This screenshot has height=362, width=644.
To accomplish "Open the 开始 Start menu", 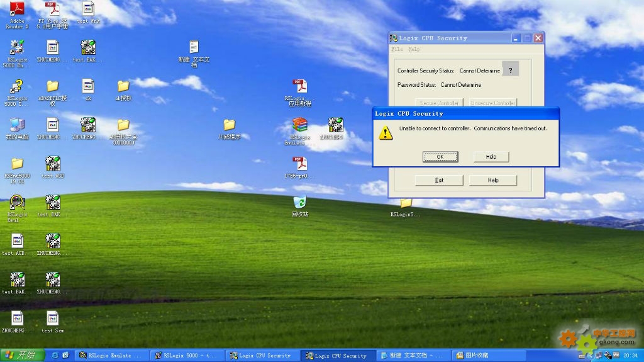I will click(23, 355).
